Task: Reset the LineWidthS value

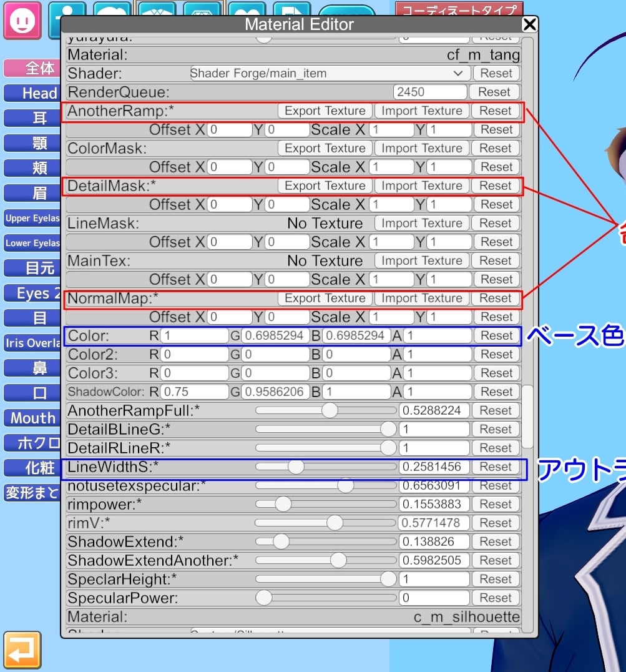Action: coord(496,467)
